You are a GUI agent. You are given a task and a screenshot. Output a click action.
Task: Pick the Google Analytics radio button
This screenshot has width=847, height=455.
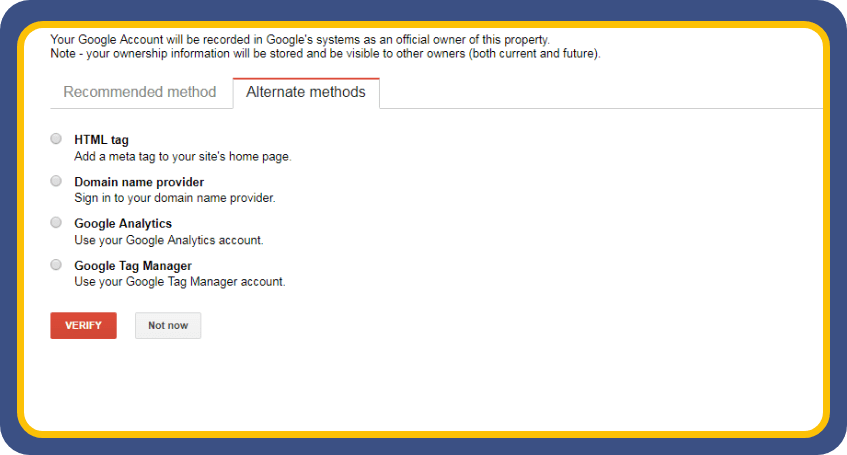(56, 223)
